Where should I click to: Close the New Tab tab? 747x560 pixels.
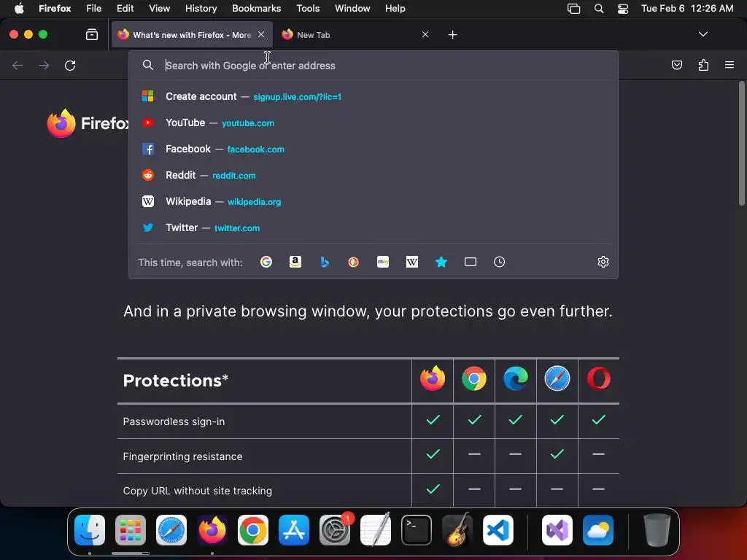point(425,34)
